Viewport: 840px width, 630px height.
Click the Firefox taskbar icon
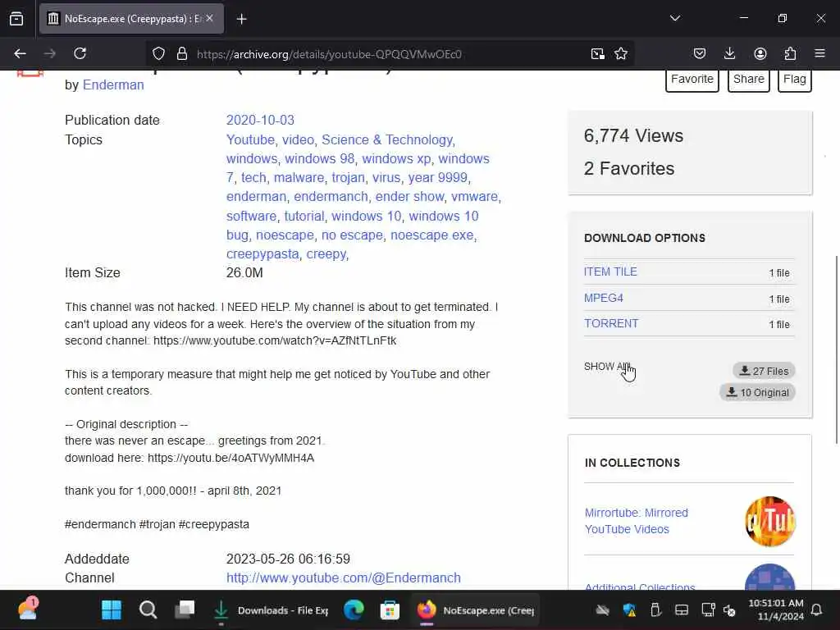click(x=427, y=609)
